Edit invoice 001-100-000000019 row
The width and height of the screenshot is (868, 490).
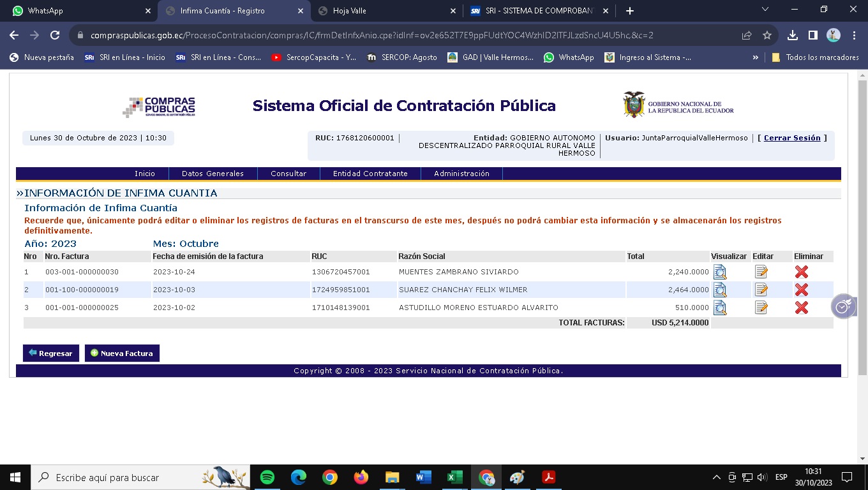[x=761, y=290]
